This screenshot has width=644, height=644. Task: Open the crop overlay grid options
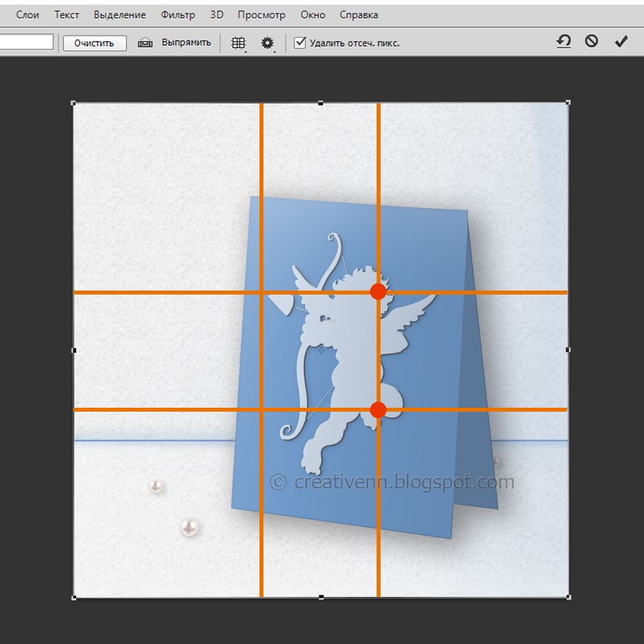coord(239,43)
